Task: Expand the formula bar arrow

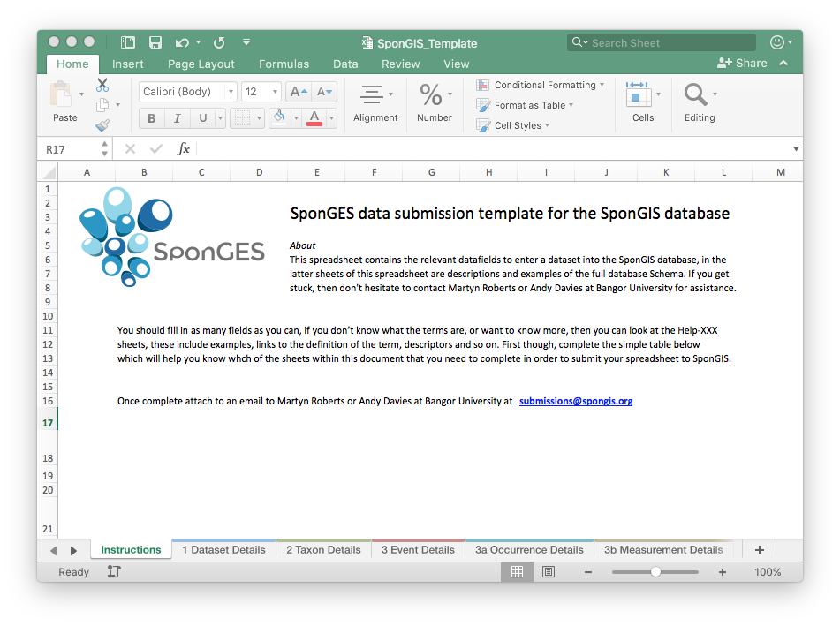Action: pos(796,149)
